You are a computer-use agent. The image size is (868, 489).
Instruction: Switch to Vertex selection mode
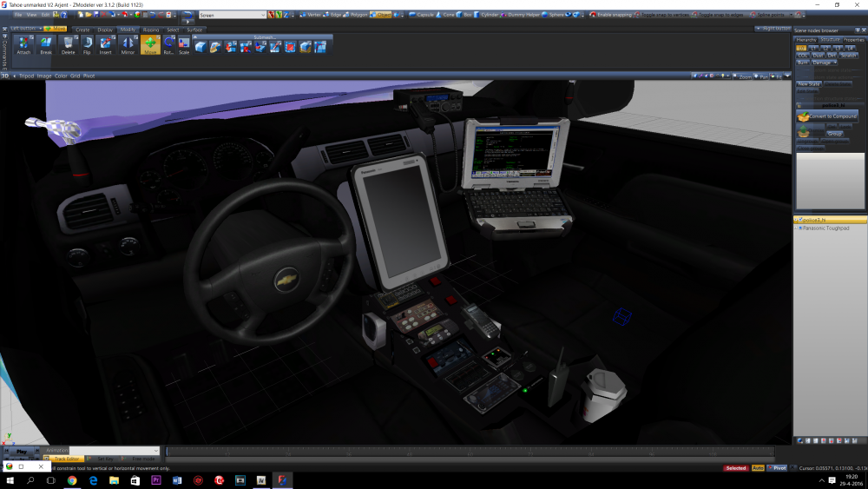311,15
